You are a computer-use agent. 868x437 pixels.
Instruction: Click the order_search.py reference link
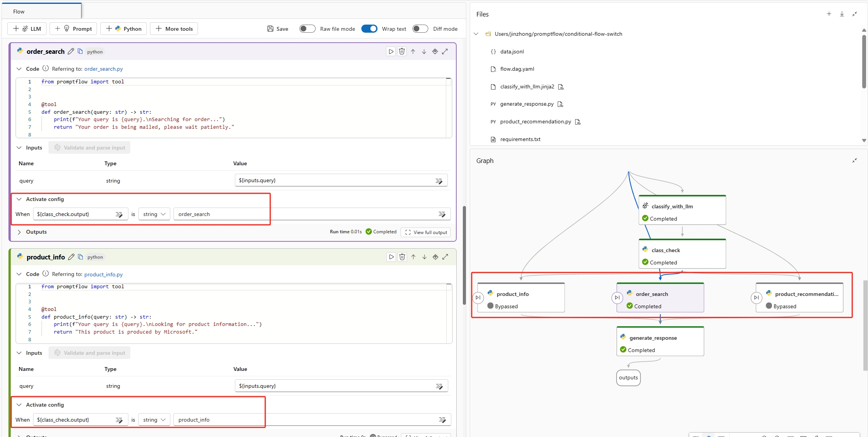pos(103,69)
